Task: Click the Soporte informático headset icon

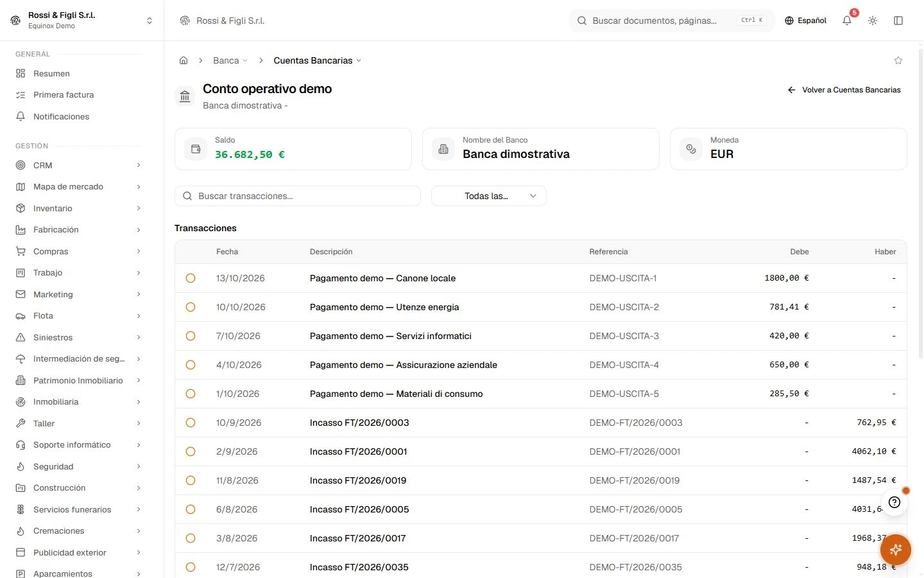Action: tap(21, 445)
